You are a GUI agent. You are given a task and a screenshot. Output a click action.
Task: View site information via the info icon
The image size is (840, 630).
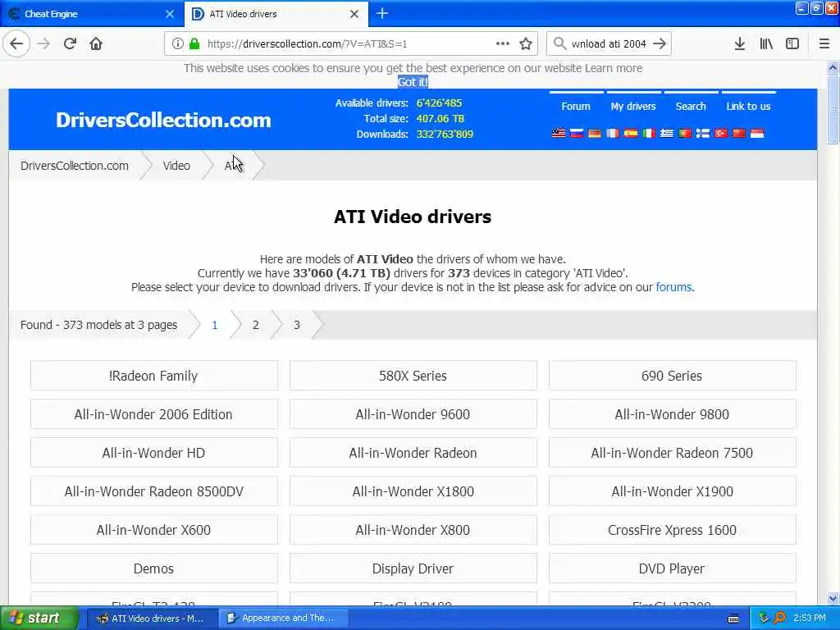177,43
